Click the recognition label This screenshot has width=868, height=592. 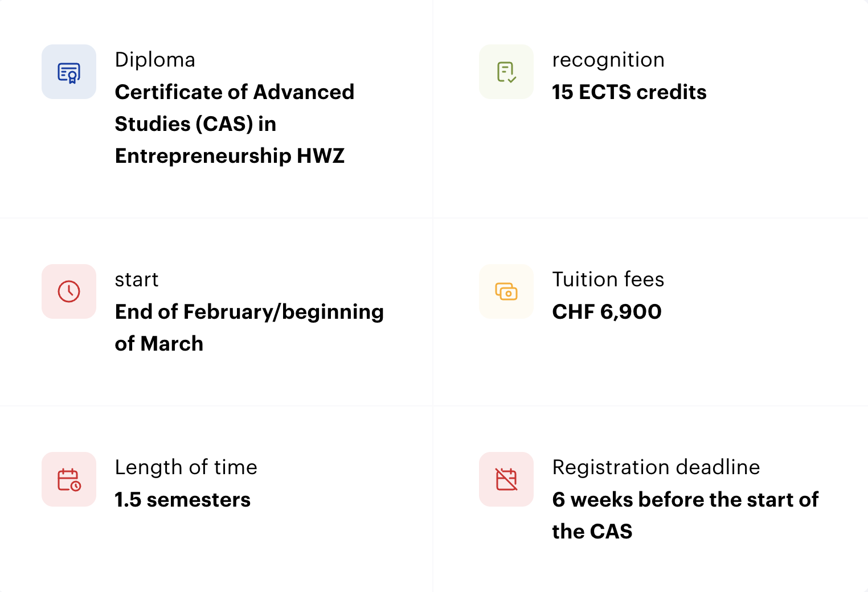[608, 60]
